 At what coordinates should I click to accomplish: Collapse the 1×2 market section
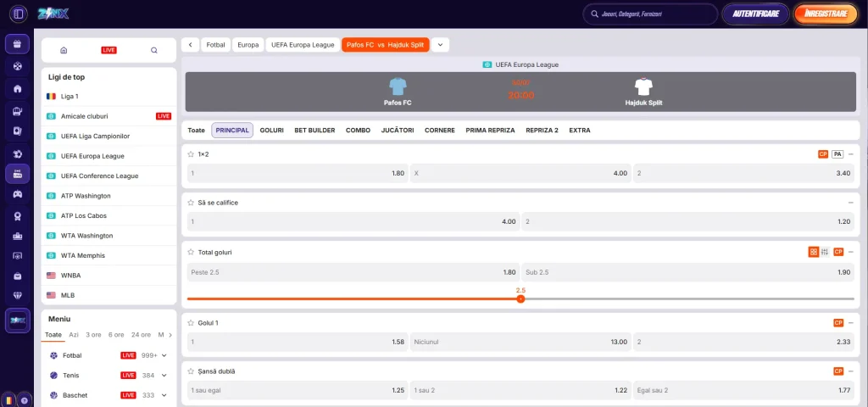pyautogui.click(x=851, y=154)
